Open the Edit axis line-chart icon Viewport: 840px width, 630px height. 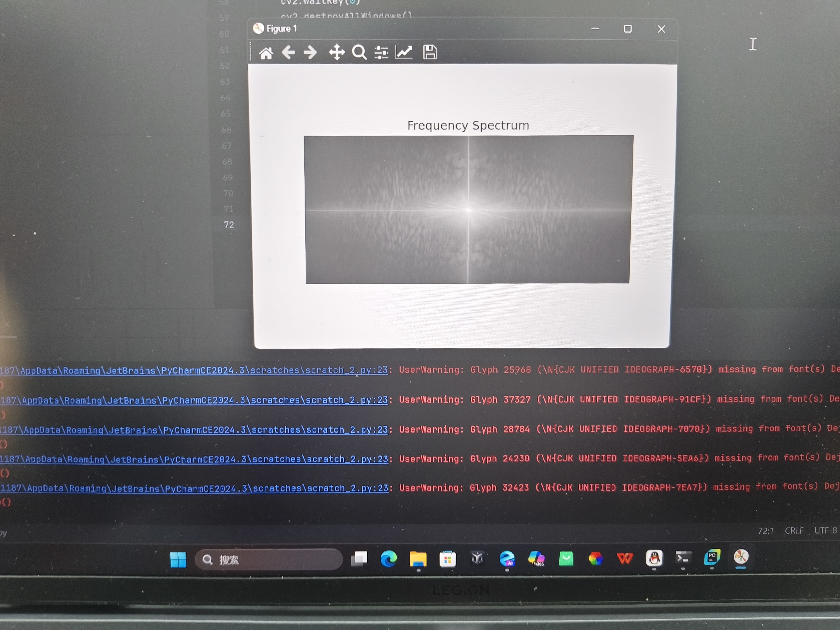tap(404, 52)
